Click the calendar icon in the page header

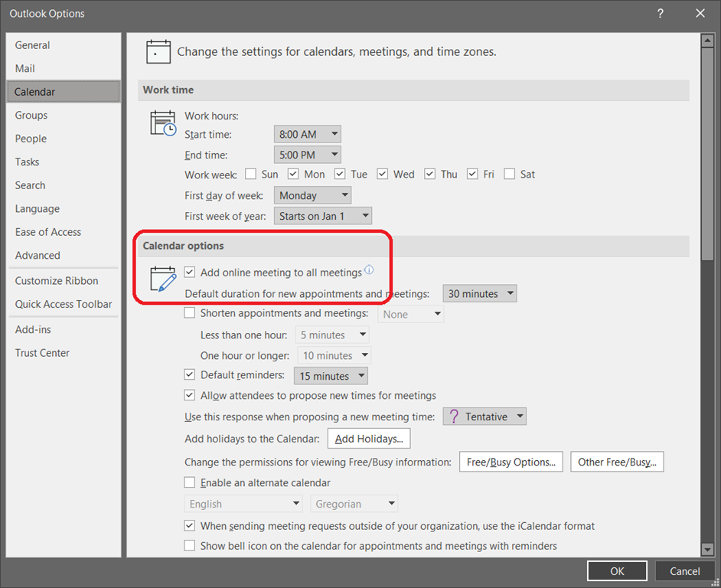coord(158,52)
